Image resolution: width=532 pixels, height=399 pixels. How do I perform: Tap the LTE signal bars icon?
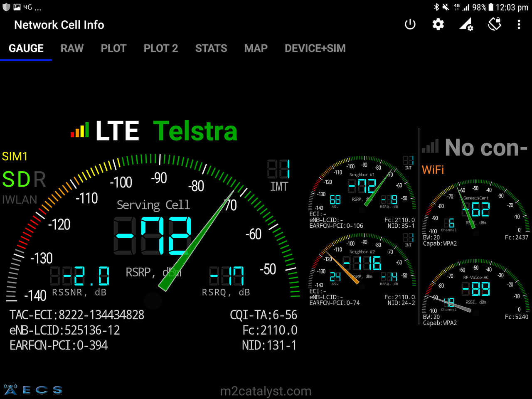[80, 130]
